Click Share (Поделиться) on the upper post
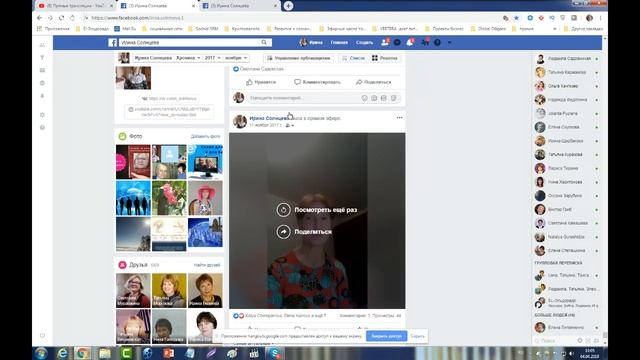Screen dimensions: 640x360 (373, 82)
